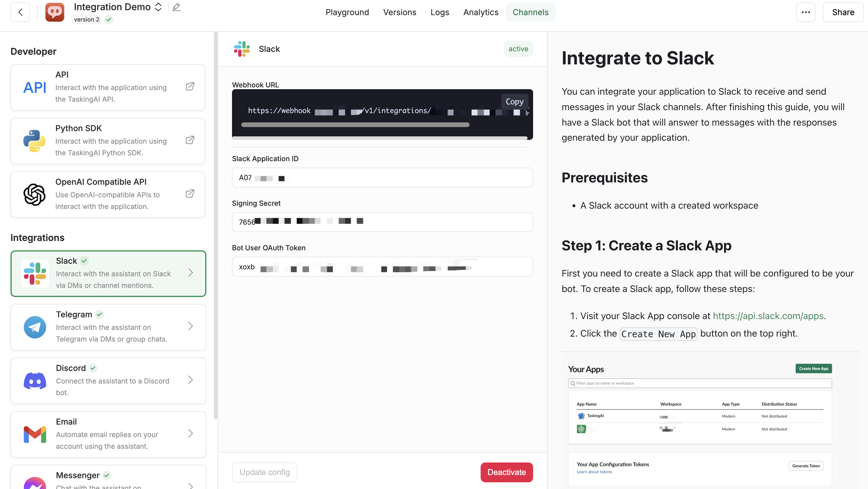
Task: Select the Channels tab
Action: click(530, 13)
